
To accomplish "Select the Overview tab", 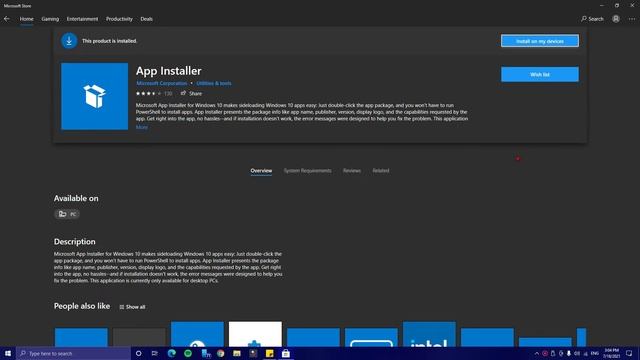I will [261, 171].
